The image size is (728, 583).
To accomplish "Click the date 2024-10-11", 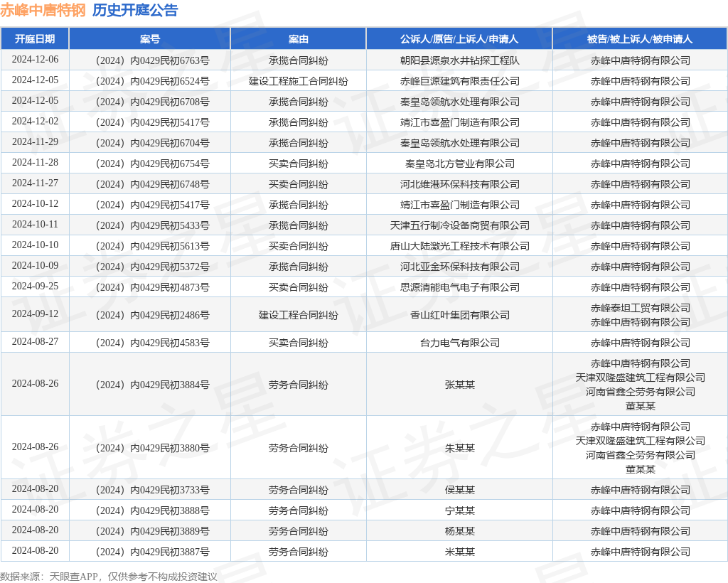I will (36, 224).
